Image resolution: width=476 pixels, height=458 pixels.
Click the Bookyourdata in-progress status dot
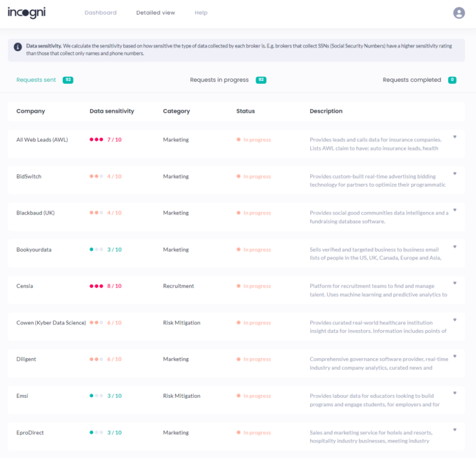coord(239,250)
